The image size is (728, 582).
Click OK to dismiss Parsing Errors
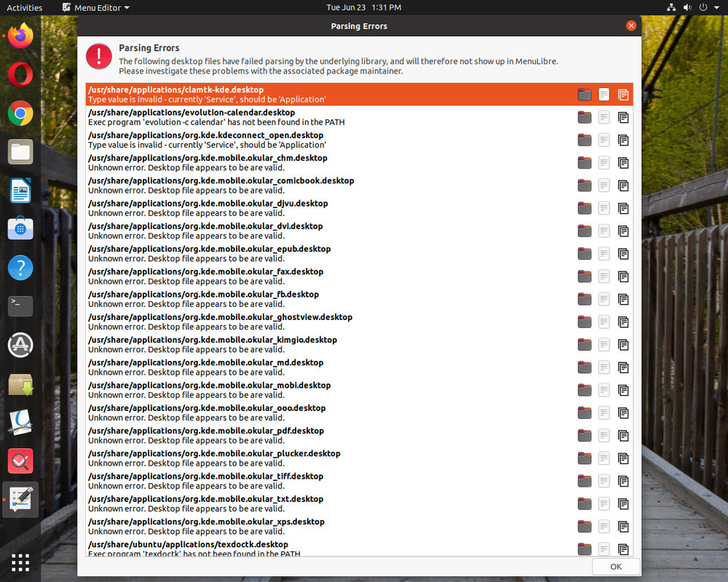click(x=616, y=567)
